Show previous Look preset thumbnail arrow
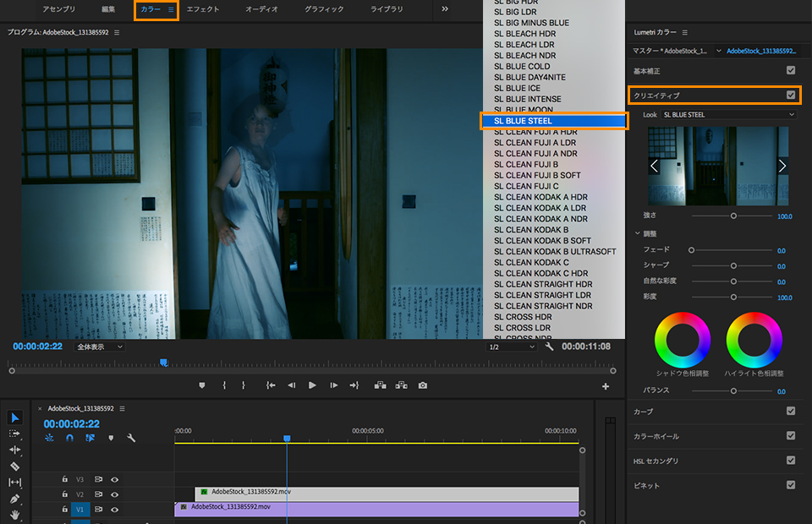812x524 pixels. 655,166
